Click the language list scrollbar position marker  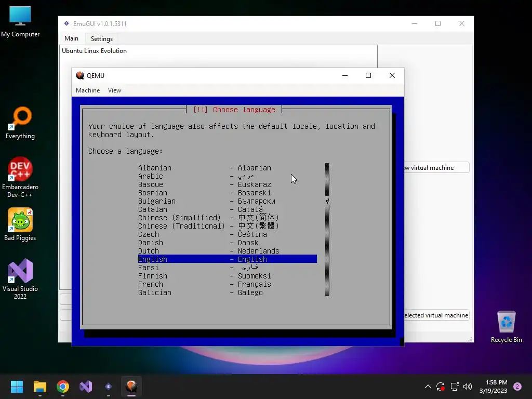[x=327, y=201]
